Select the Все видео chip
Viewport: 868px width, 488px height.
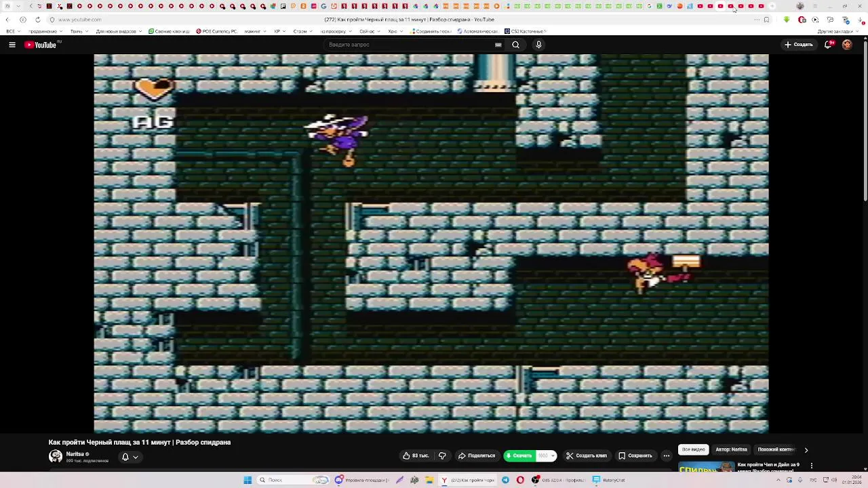click(694, 449)
